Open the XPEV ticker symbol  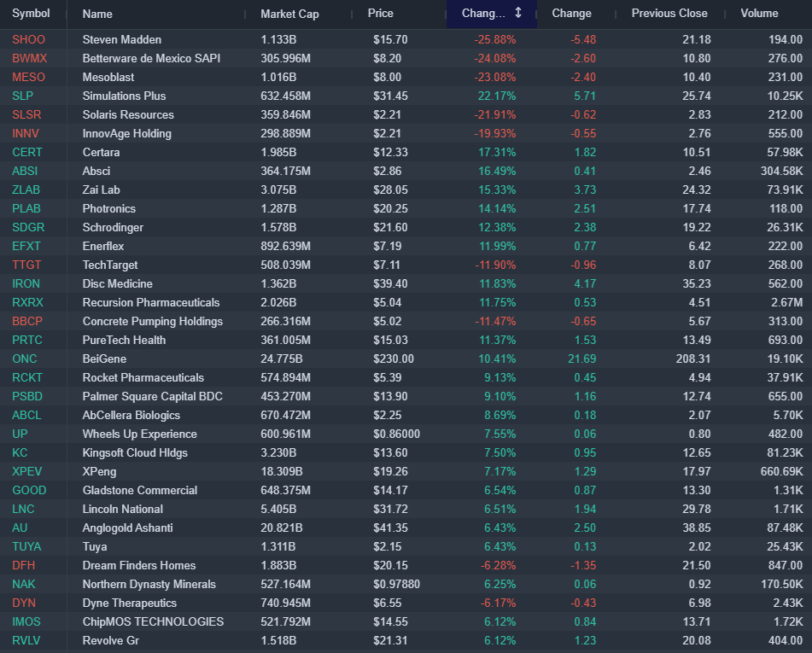click(x=27, y=471)
